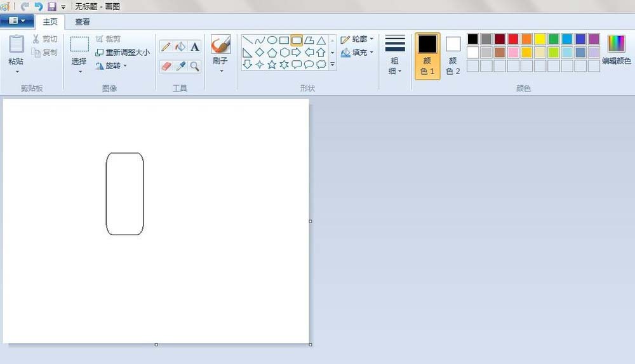Select the Text tool
The width and height of the screenshot is (635, 364).
click(x=195, y=47)
